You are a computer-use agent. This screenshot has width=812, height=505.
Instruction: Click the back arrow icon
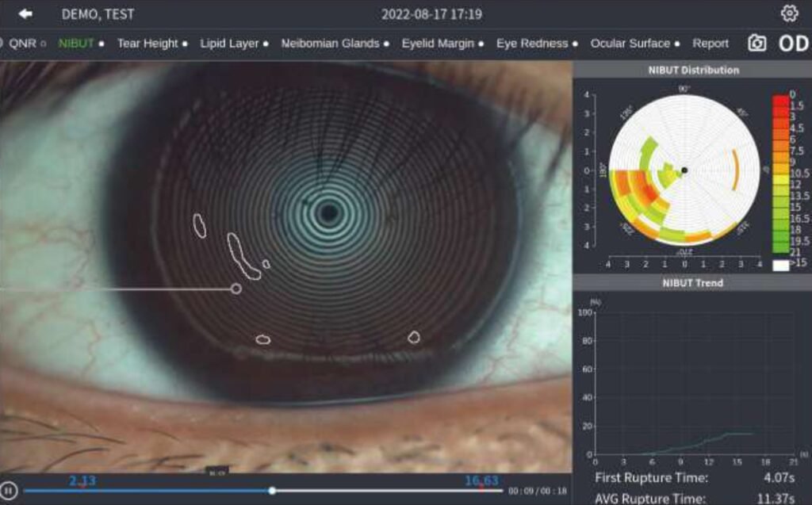click(x=26, y=14)
